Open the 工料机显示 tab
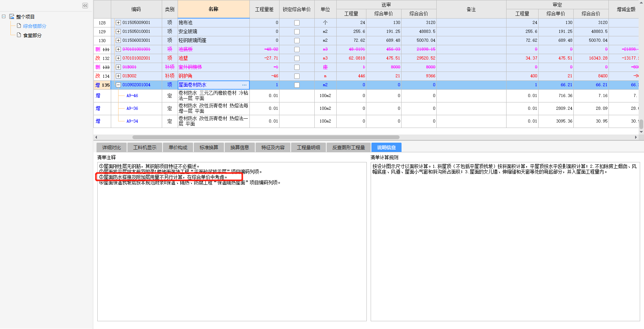The image size is (644, 329). pyautogui.click(x=145, y=147)
